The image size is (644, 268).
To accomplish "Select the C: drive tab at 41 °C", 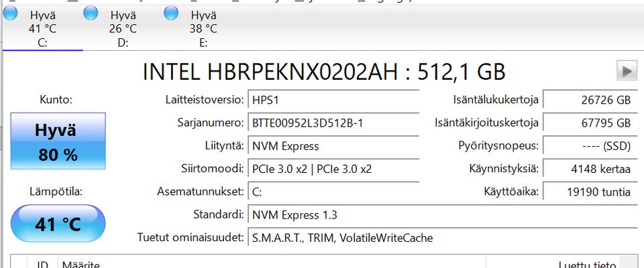I will [x=43, y=29].
